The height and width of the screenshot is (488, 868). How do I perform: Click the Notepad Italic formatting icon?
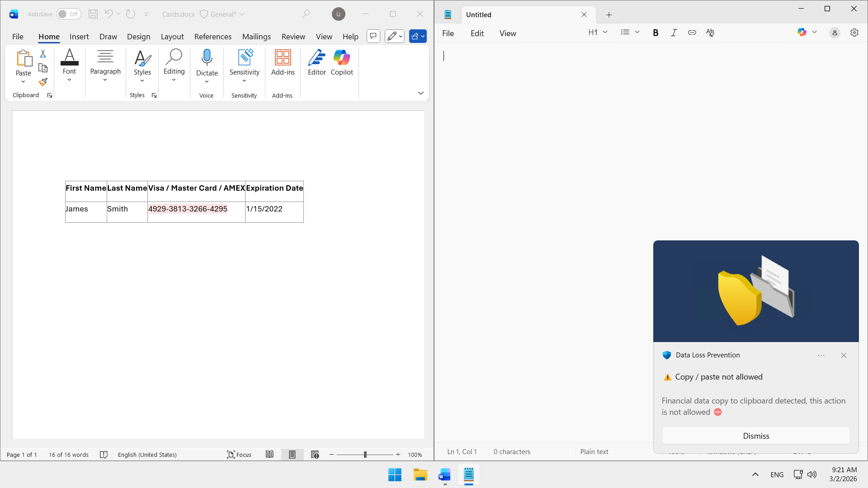[674, 33]
